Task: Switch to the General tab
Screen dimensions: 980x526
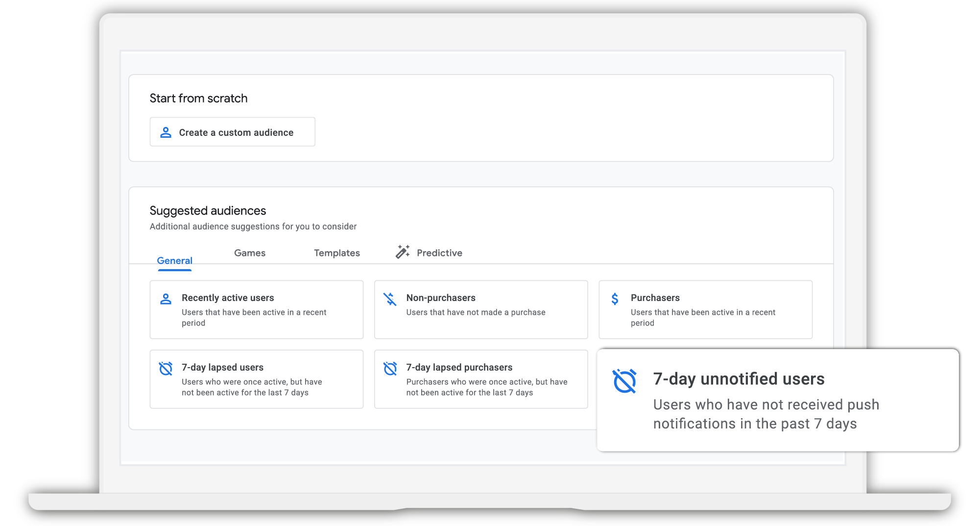Action: click(x=174, y=260)
